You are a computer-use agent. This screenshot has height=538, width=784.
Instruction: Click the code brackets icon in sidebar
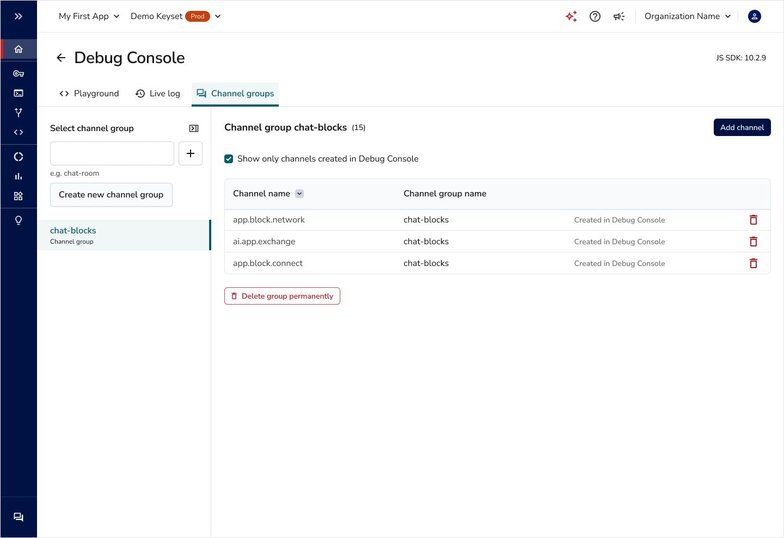pos(18,132)
